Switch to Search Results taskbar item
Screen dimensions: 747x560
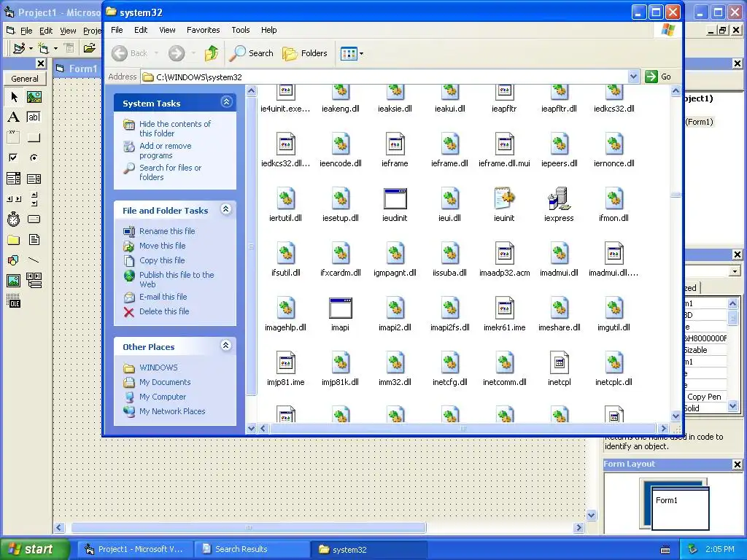coord(252,549)
